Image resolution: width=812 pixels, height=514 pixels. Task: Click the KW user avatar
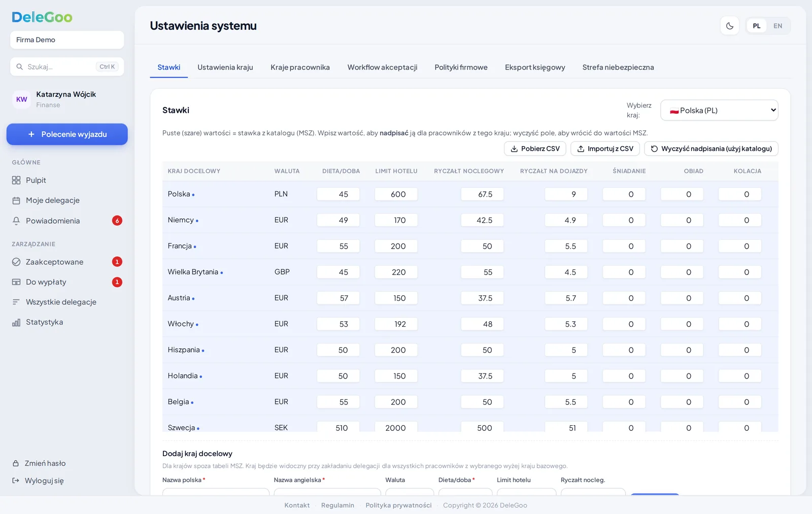coord(22,99)
